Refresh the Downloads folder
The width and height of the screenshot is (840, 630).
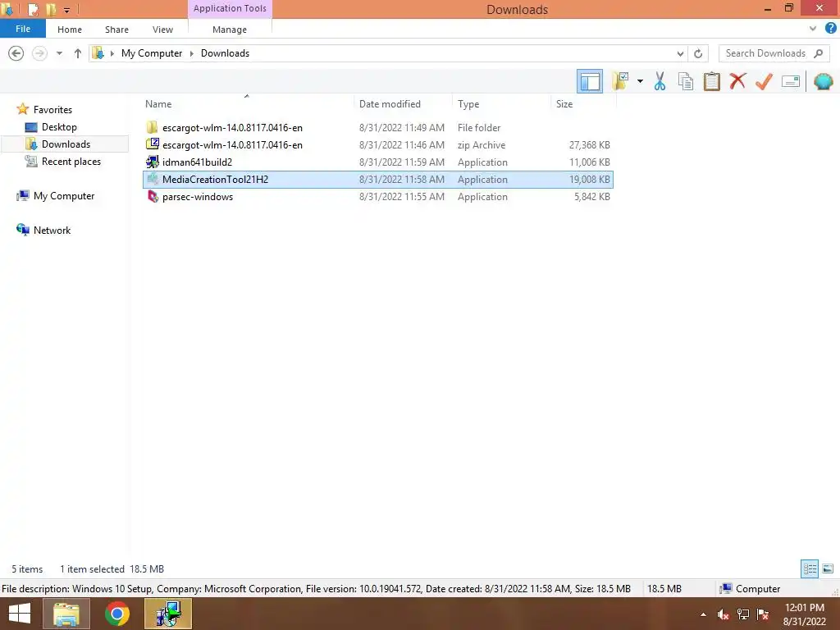pos(698,53)
